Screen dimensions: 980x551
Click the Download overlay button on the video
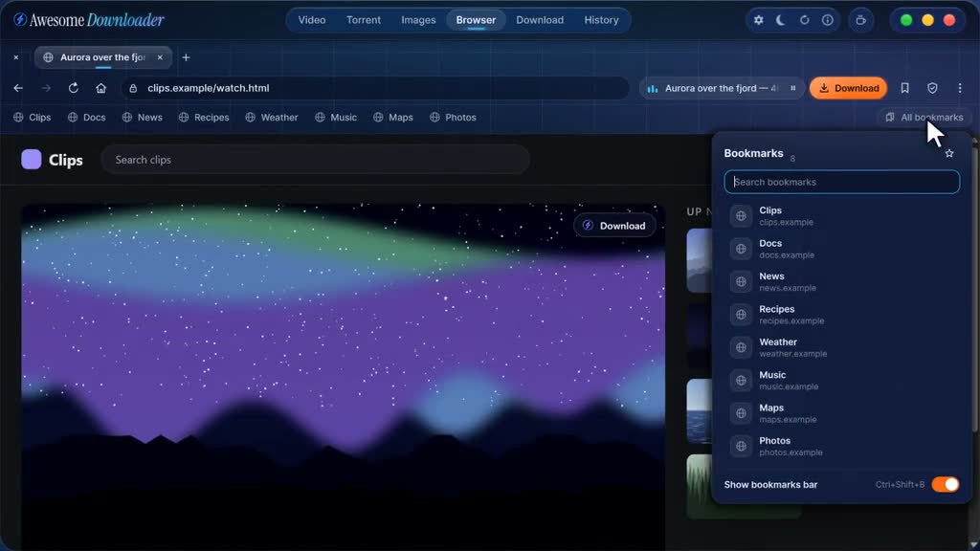[614, 226]
